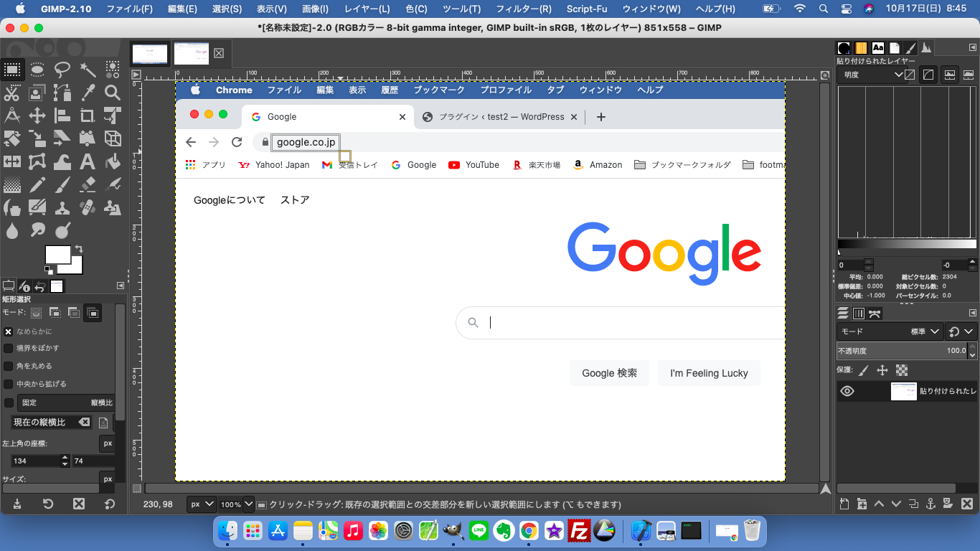
Task: Activate the Zoom magnifier tool
Action: 113,93
